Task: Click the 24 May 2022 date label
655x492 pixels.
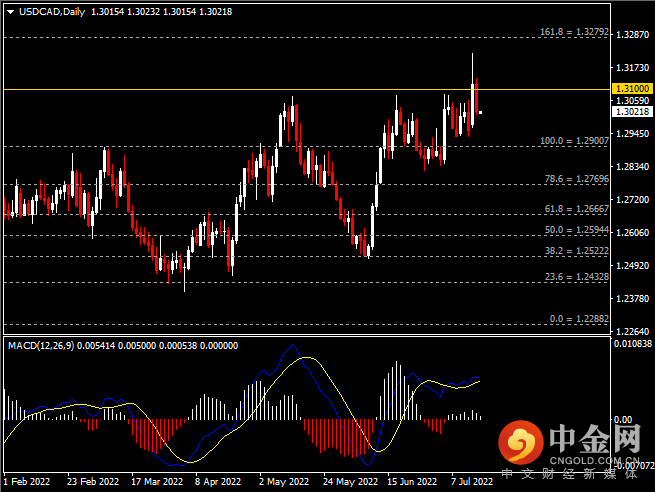Action: click(x=350, y=482)
